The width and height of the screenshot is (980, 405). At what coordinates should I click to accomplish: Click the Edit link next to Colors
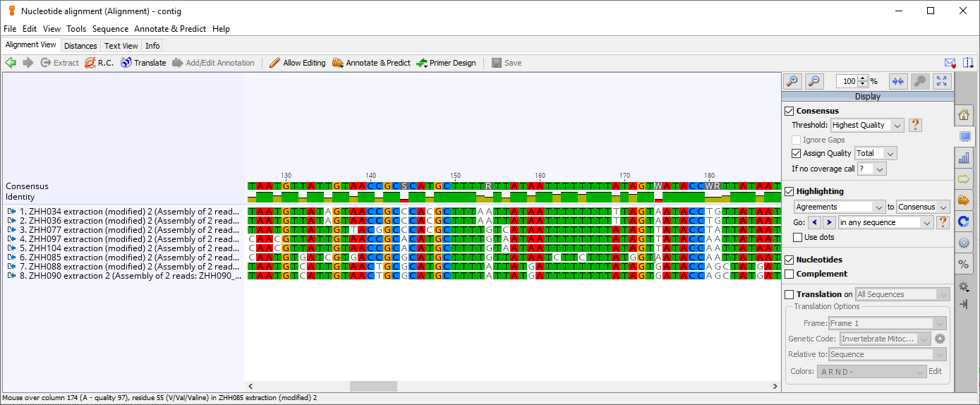tap(935, 371)
